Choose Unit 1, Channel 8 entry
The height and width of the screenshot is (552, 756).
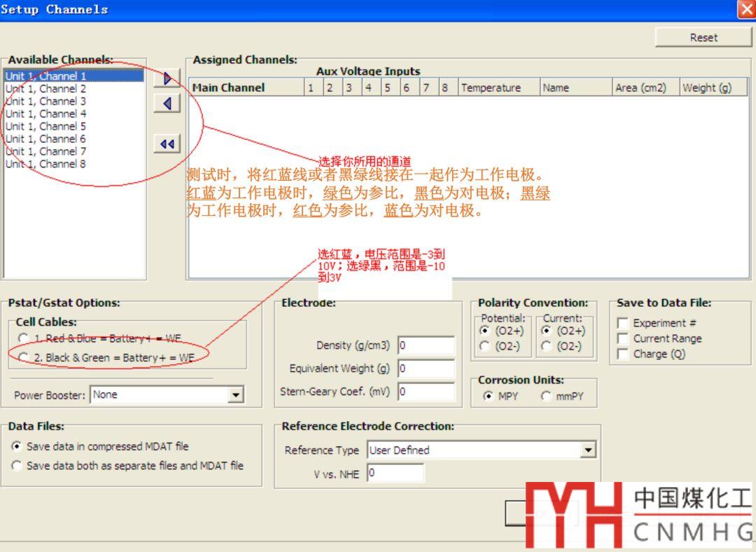click(46, 165)
